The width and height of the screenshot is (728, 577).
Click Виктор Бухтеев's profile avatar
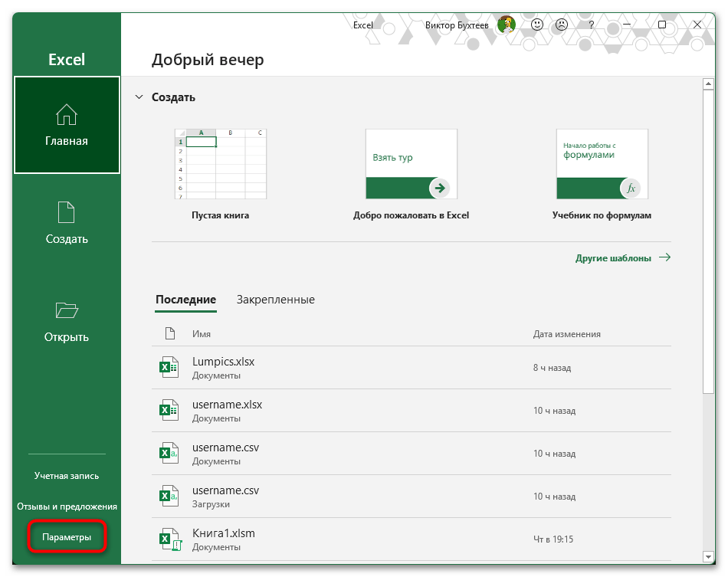pyautogui.click(x=506, y=24)
